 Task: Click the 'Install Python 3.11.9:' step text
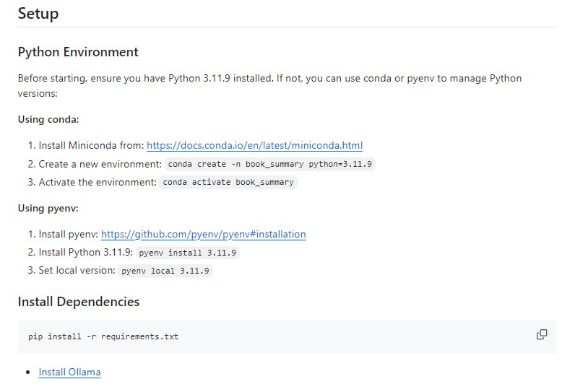point(85,253)
